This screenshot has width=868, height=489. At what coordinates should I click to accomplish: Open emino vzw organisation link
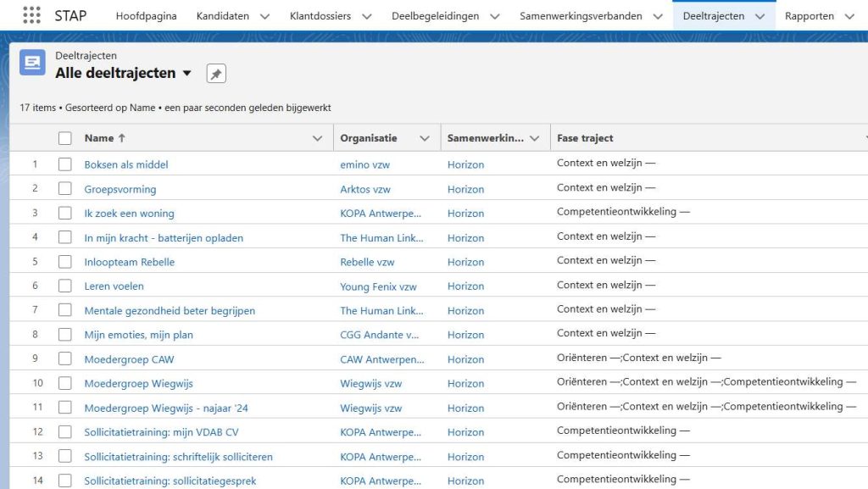click(364, 165)
